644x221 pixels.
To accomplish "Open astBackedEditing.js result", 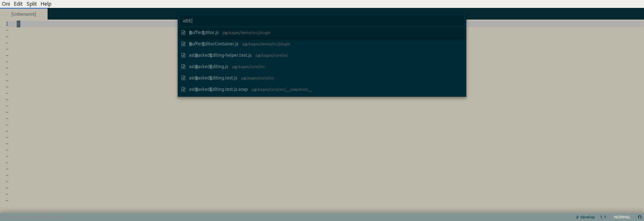I will click(x=322, y=67).
